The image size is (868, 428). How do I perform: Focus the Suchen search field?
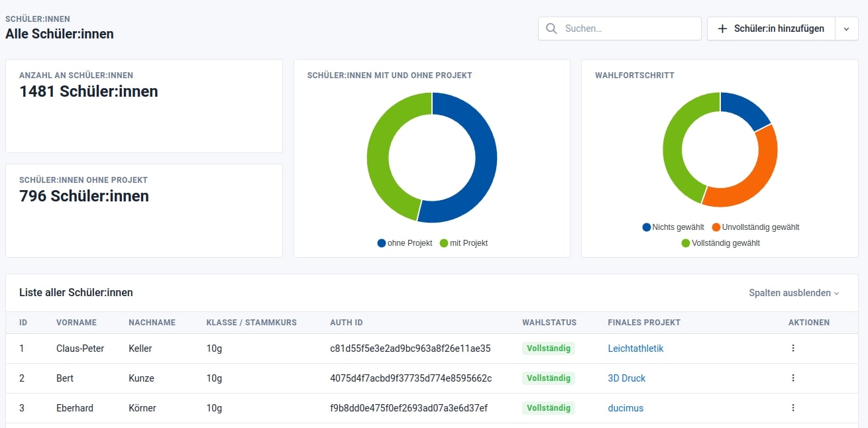[x=628, y=29]
